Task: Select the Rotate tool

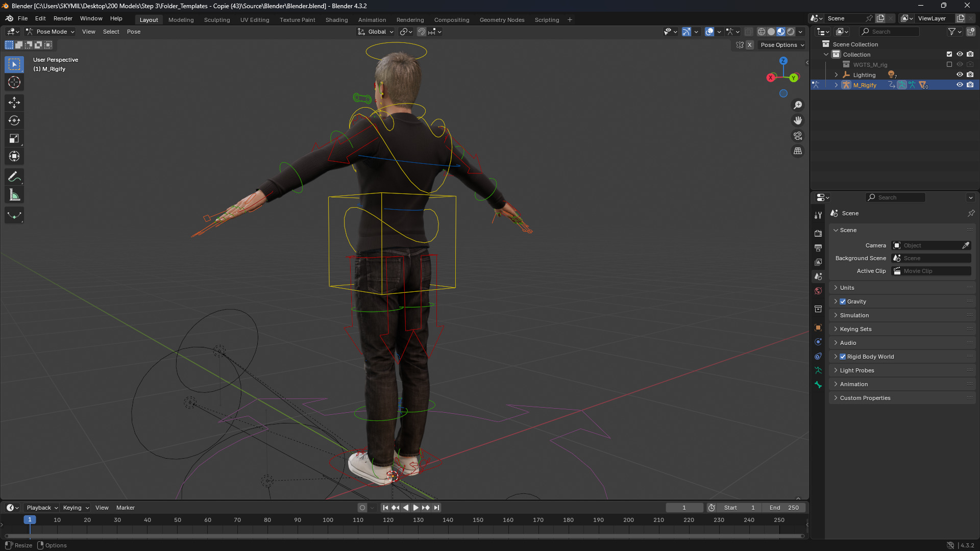Action: click(14, 120)
